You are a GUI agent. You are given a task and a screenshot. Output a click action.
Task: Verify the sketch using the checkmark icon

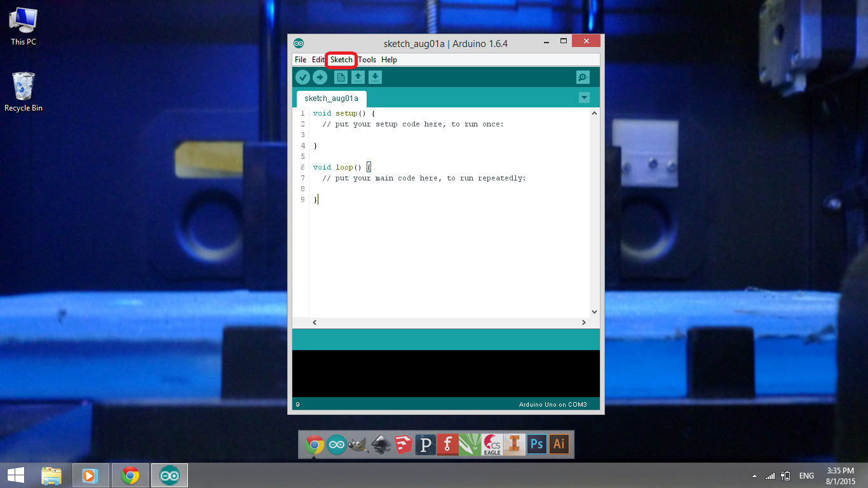pos(303,77)
